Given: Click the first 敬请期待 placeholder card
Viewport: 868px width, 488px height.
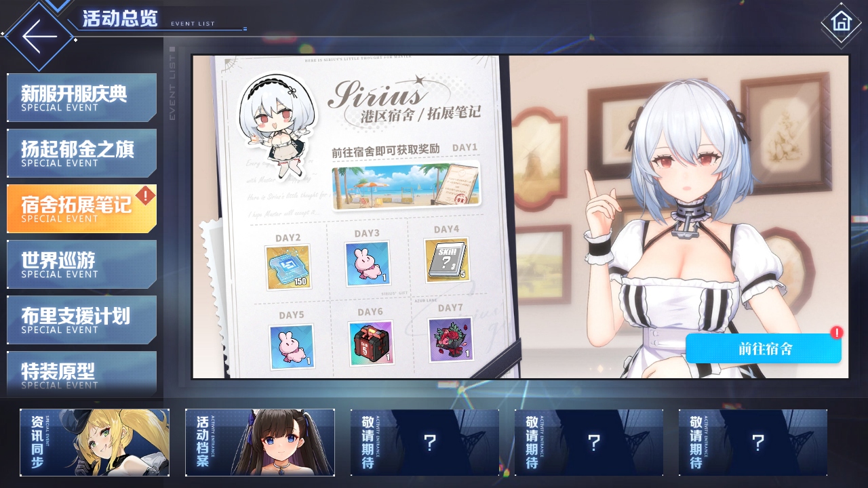Looking at the screenshot, I should (x=425, y=443).
